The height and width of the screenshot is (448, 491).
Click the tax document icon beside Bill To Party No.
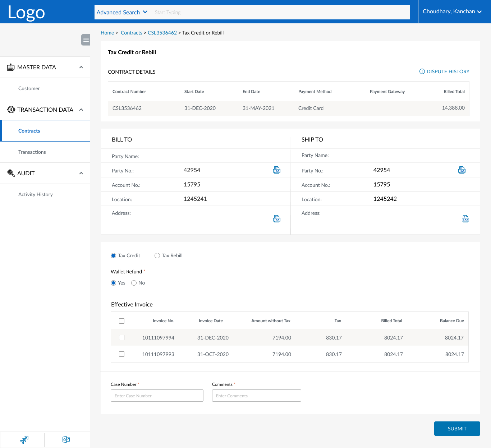pyautogui.click(x=277, y=170)
